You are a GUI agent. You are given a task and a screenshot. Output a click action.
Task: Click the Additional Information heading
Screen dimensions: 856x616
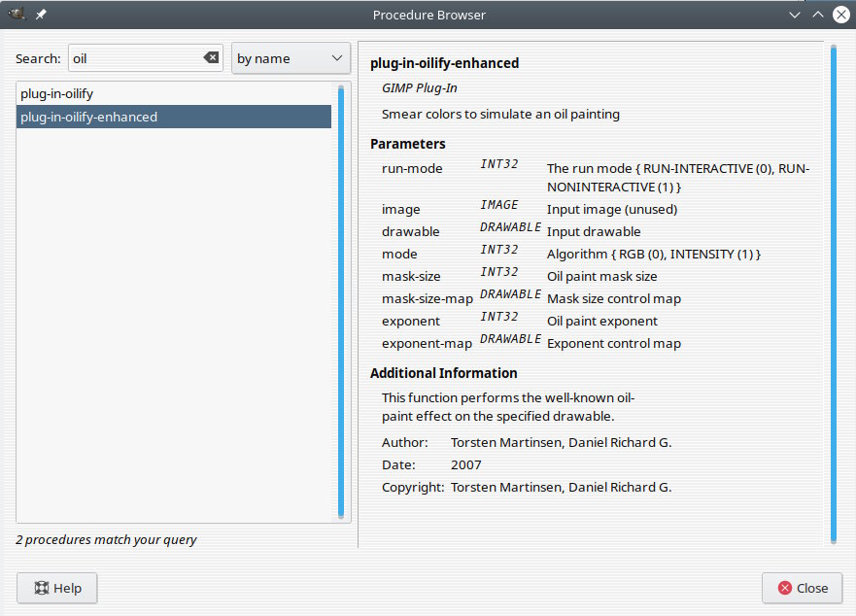pos(444,373)
